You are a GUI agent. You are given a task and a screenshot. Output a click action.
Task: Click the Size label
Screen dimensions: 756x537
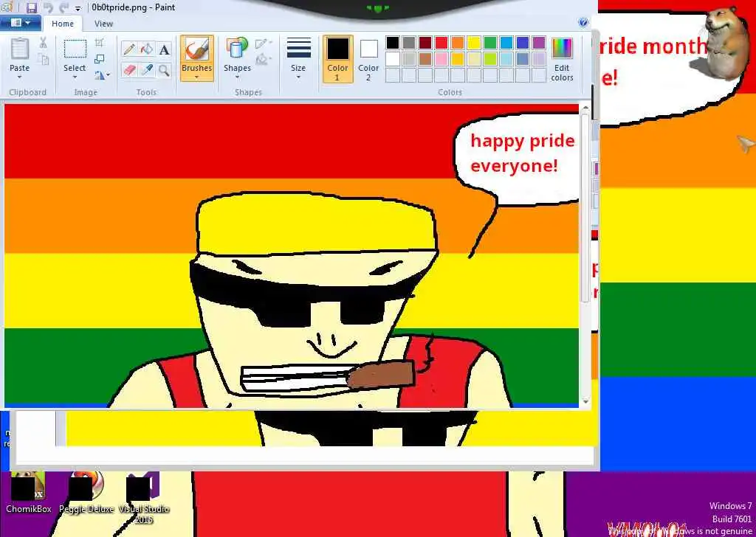[x=298, y=68]
